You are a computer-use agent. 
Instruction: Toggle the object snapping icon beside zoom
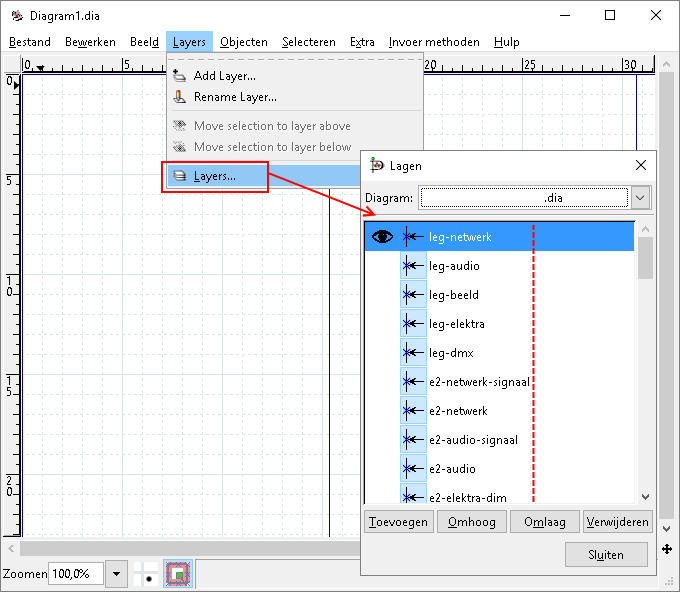[178, 573]
